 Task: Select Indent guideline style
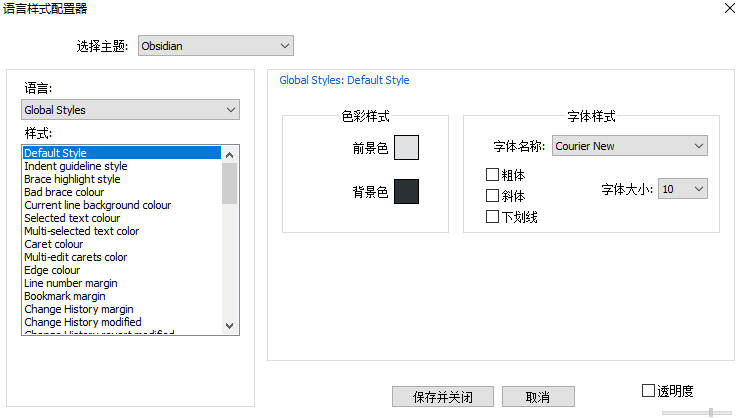tap(122, 166)
